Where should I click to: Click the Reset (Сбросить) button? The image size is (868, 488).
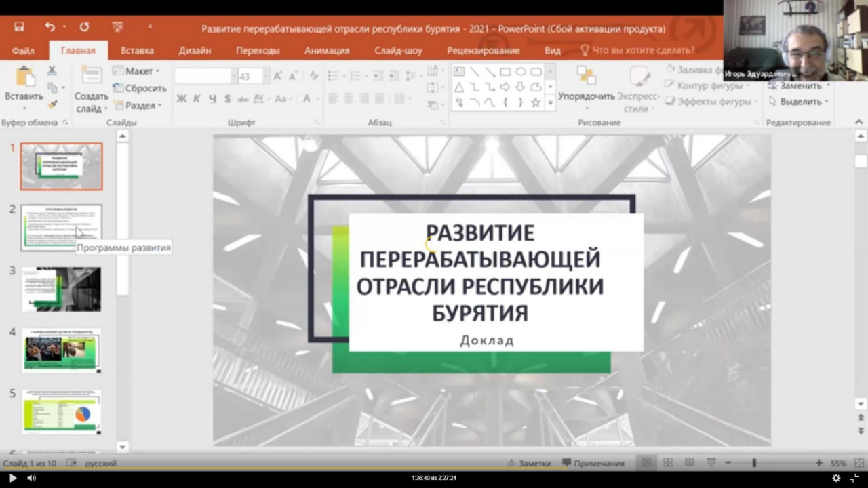[x=140, y=88]
